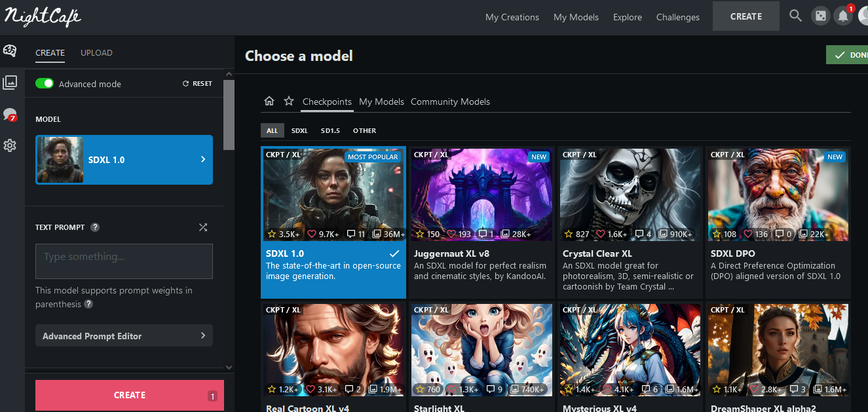
Task: Open the image gallery sidebar icon
Action: [10, 83]
